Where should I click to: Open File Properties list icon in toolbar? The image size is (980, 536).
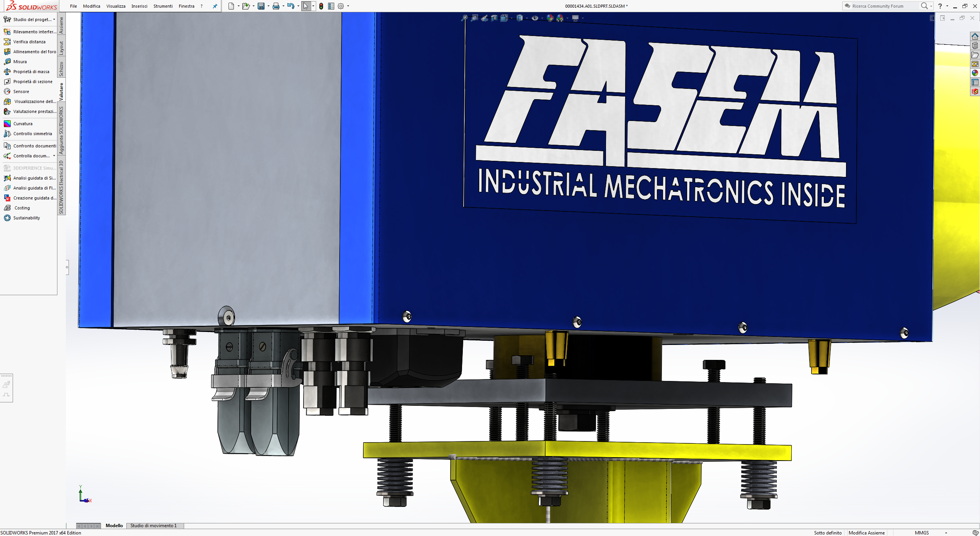pos(331,6)
